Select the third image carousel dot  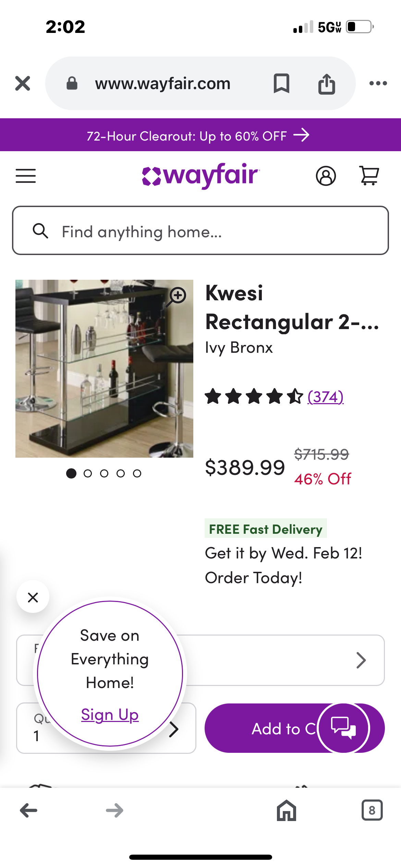104,473
